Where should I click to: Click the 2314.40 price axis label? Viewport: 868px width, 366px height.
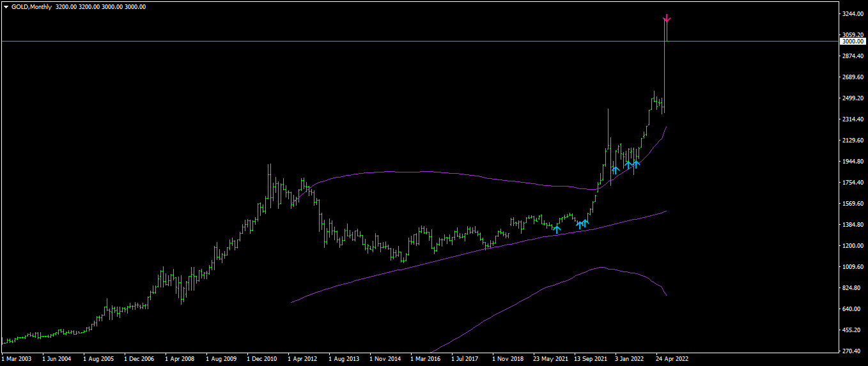click(853, 119)
